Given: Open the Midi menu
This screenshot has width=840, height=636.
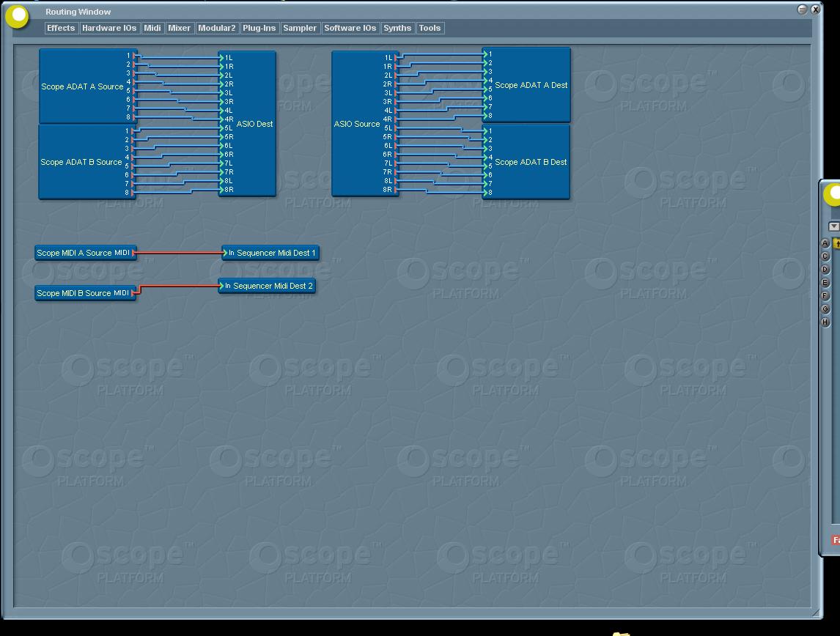Looking at the screenshot, I should pos(152,28).
